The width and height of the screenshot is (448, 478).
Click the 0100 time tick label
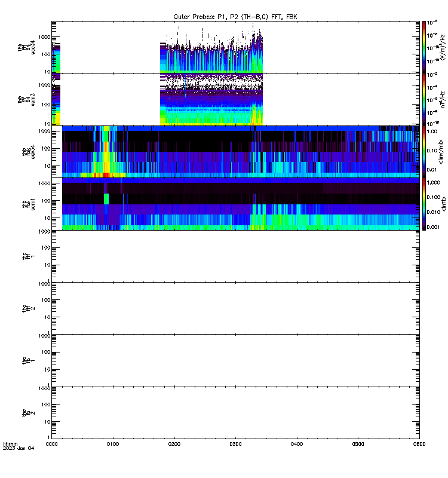tap(113, 444)
